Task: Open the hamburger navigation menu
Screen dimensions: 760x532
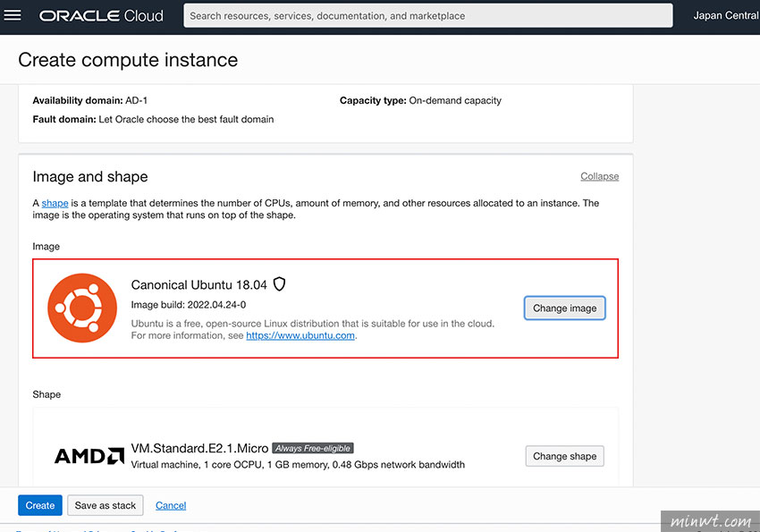Action: click(13, 15)
